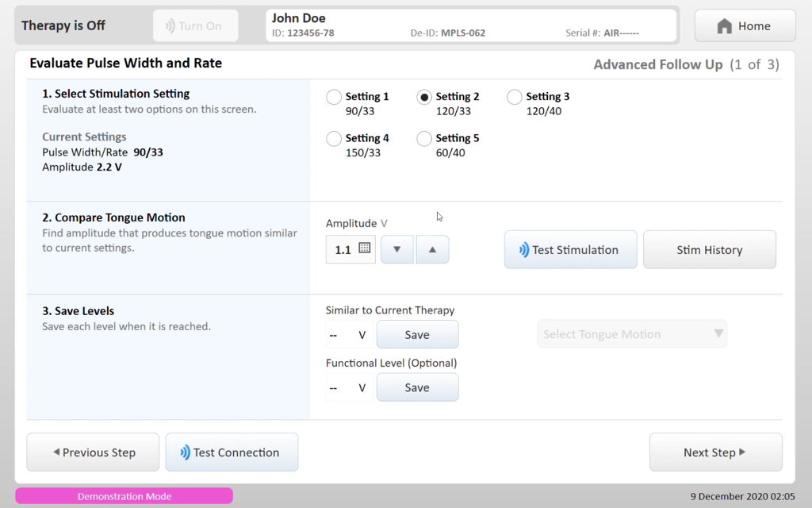Pick Setting 5 radio button 60/40
This screenshot has width=812, height=508.
pyautogui.click(x=424, y=138)
